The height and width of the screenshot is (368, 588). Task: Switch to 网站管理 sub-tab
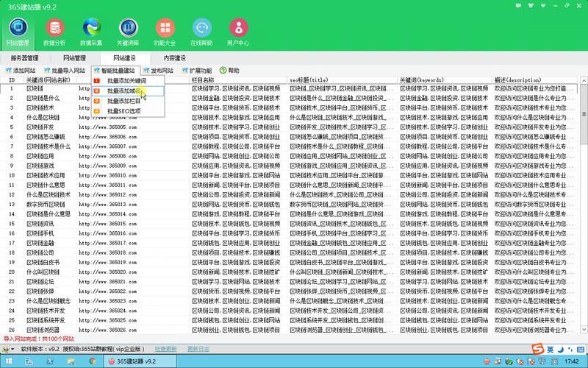click(75, 58)
